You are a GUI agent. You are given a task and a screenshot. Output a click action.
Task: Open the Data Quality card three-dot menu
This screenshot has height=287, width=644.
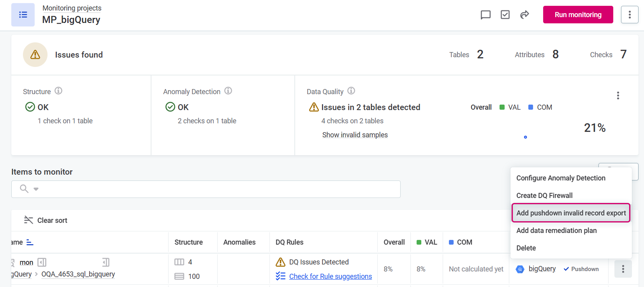pyautogui.click(x=618, y=96)
